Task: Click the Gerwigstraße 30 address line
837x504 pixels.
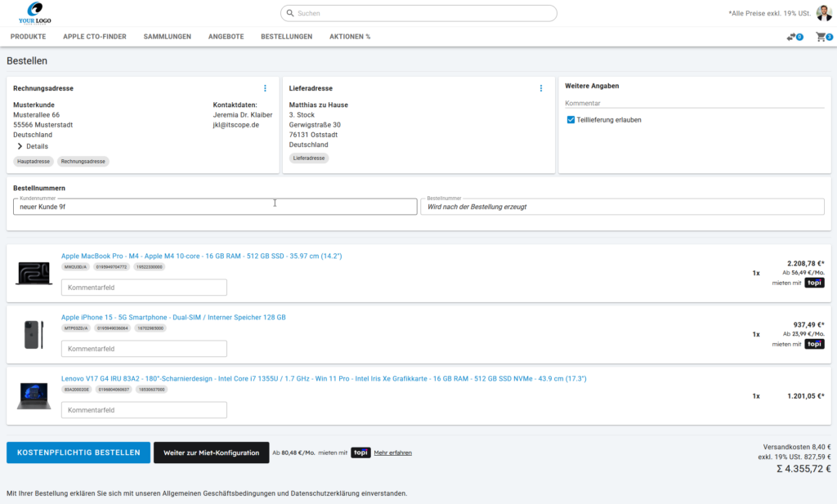Action: (x=315, y=125)
